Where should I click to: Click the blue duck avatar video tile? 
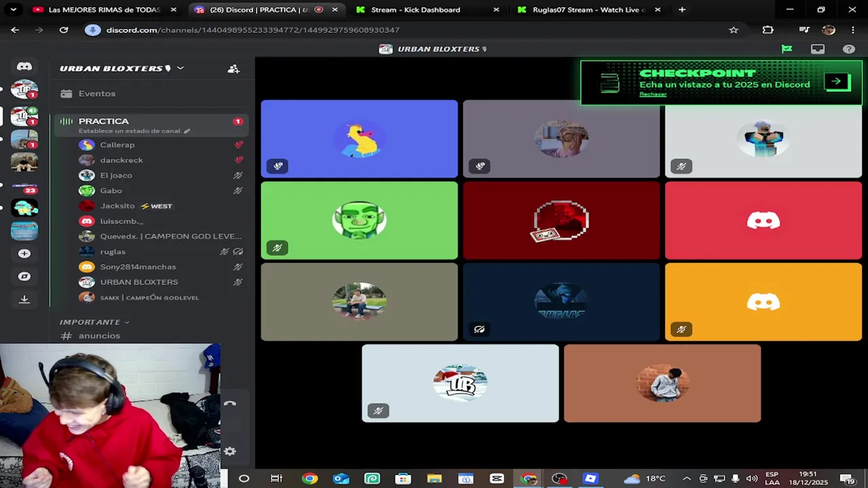pyautogui.click(x=359, y=139)
